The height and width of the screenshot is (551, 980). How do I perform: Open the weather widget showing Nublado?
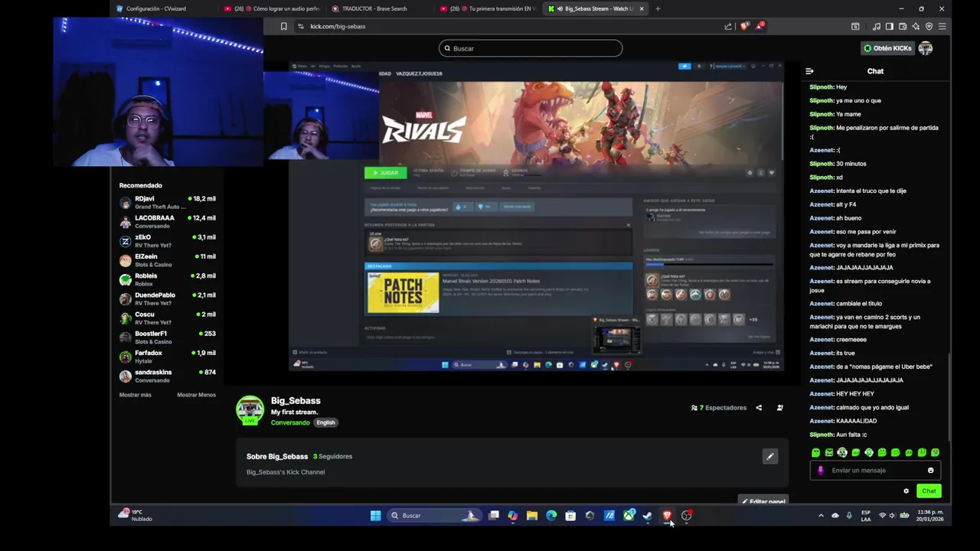(x=136, y=516)
